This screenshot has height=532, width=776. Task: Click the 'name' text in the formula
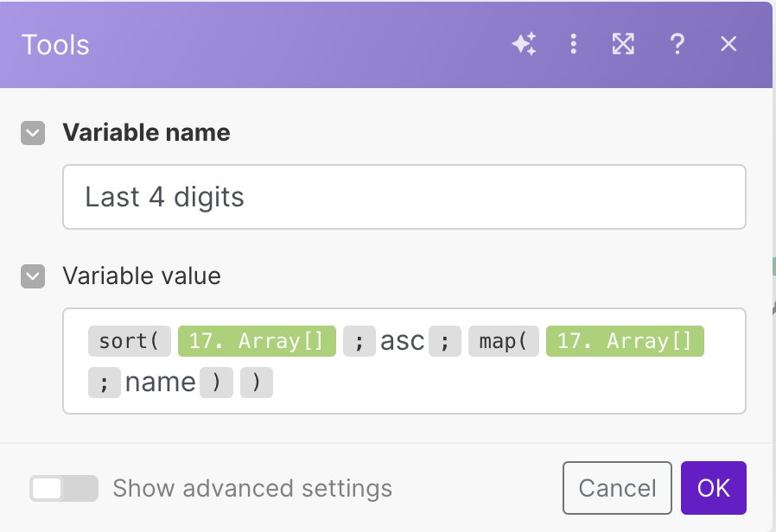pos(160,382)
